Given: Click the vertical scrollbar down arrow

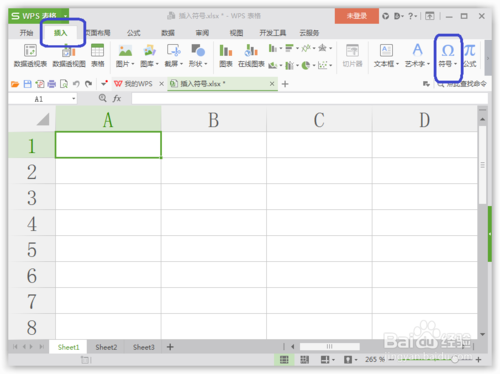Looking at the screenshot, I should coord(482,334).
